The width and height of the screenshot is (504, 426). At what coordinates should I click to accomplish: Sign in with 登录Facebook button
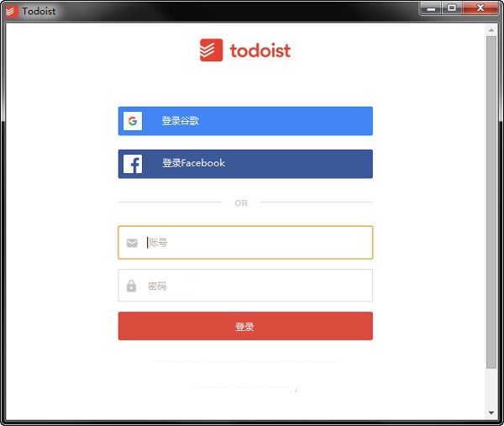245,164
